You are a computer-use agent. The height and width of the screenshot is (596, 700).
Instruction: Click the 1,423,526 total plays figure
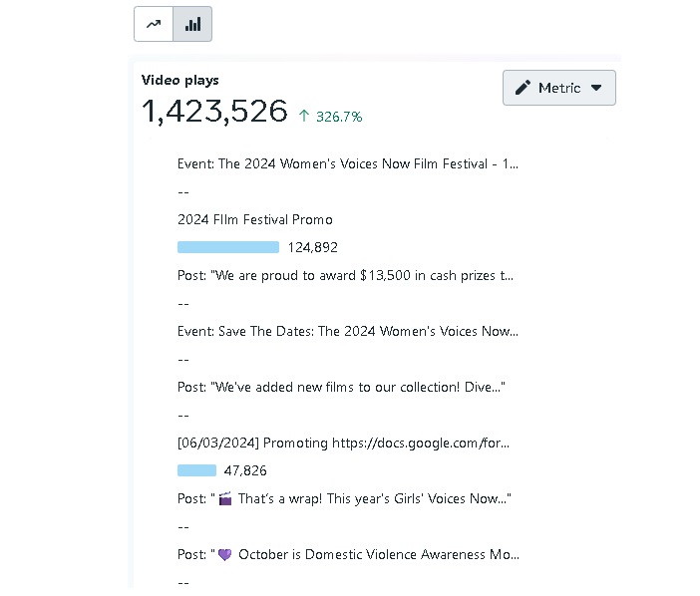coord(214,112)
